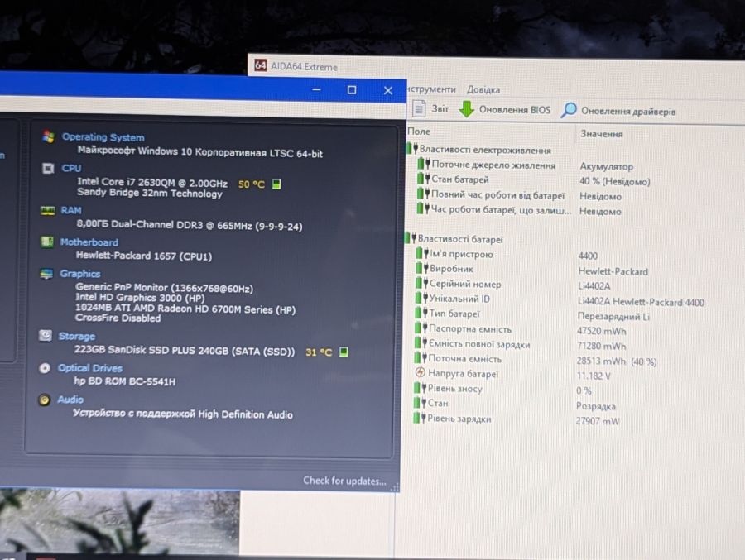Click the CPU chip icon
Image resolution: width=745 pixels, height=560 pixels.
point(48,168)
